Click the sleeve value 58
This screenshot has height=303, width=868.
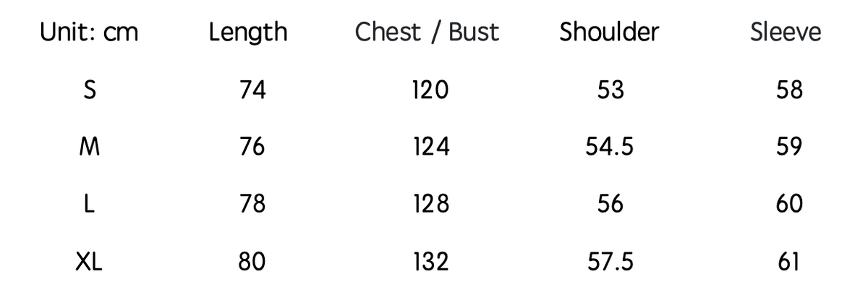pos(789,90)
